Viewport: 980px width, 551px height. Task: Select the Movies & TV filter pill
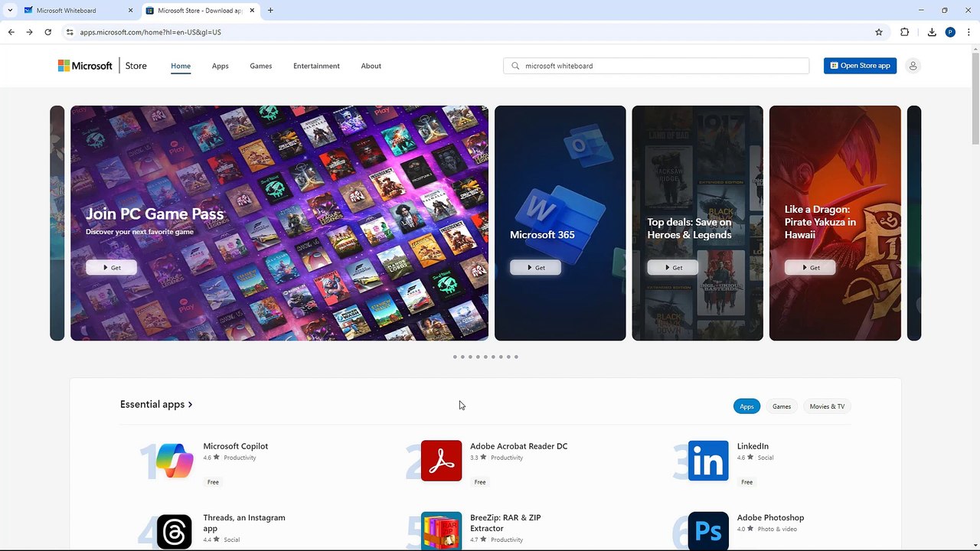[827, 406]
